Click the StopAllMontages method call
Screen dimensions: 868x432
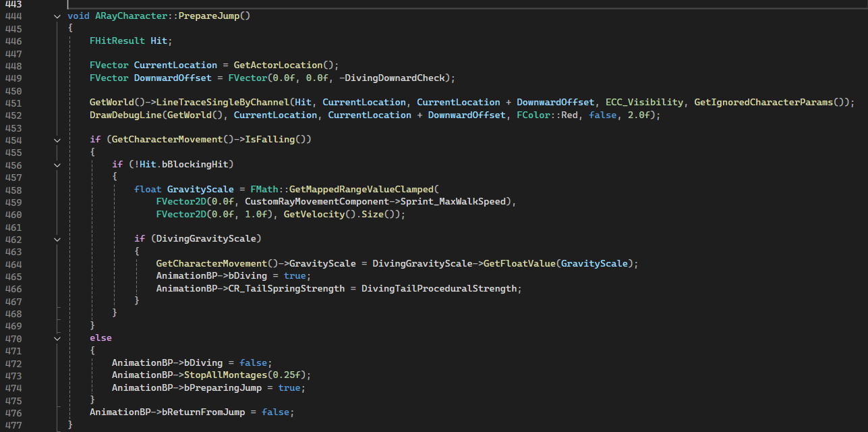[226, 375]
